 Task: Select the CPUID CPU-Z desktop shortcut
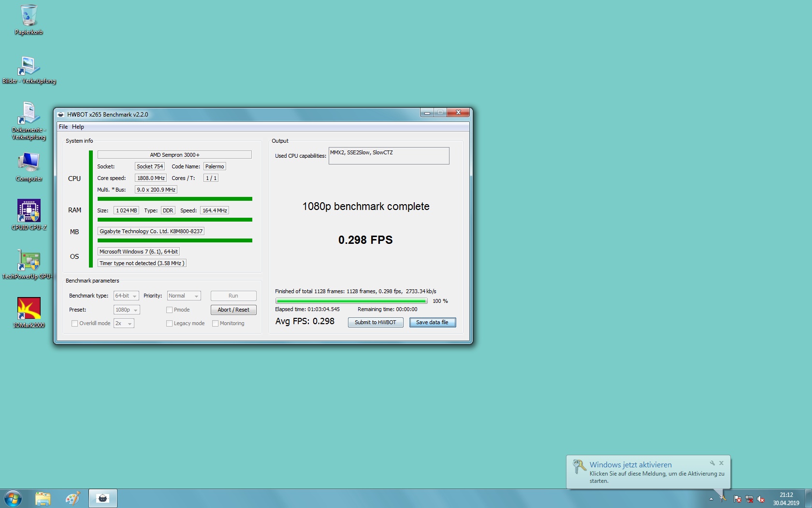29,215
